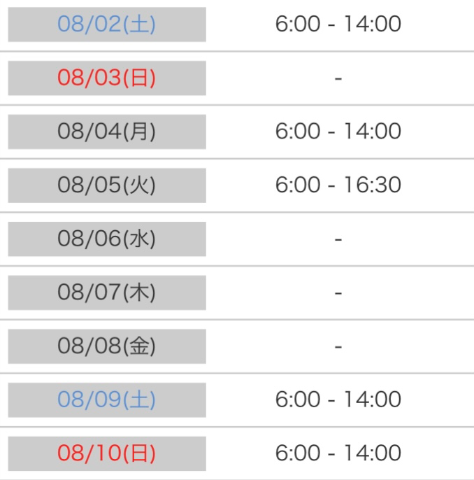Select the dash entry for 08/07
The width and height of the screenshot is (474, 480).
(x=338, y=293)
